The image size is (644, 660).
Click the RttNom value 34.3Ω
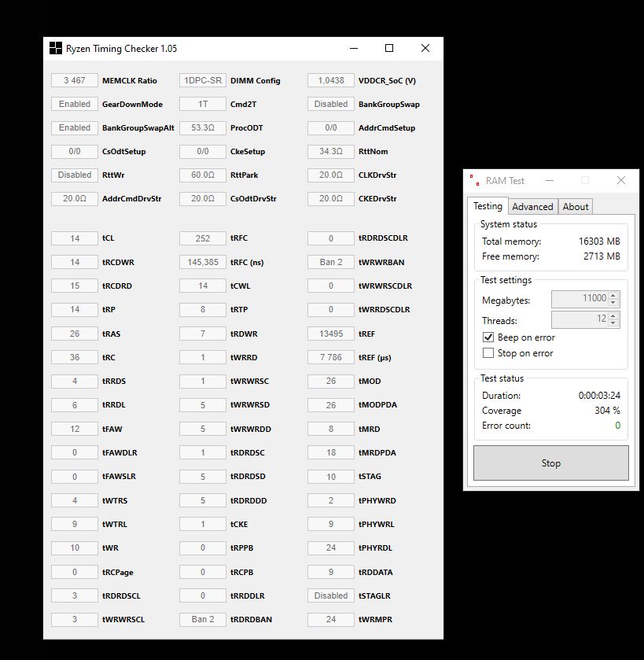click(331, 151)
